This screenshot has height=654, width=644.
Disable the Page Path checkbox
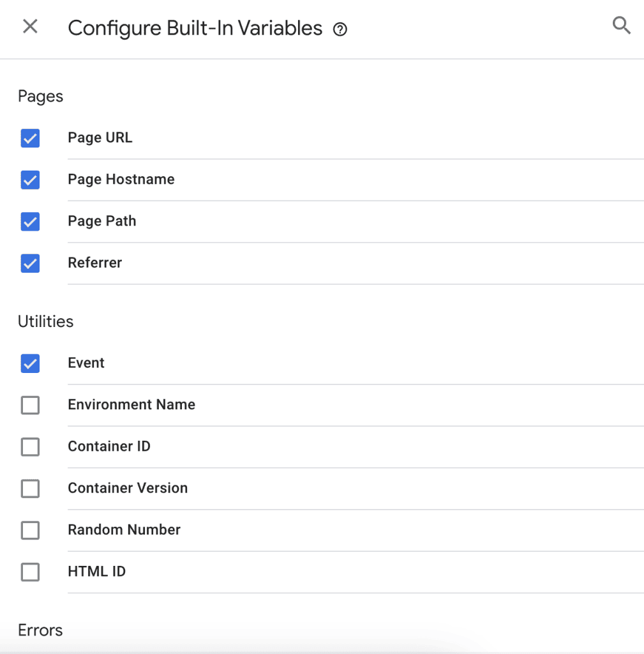pyautogui.click(x=30, y=222)
